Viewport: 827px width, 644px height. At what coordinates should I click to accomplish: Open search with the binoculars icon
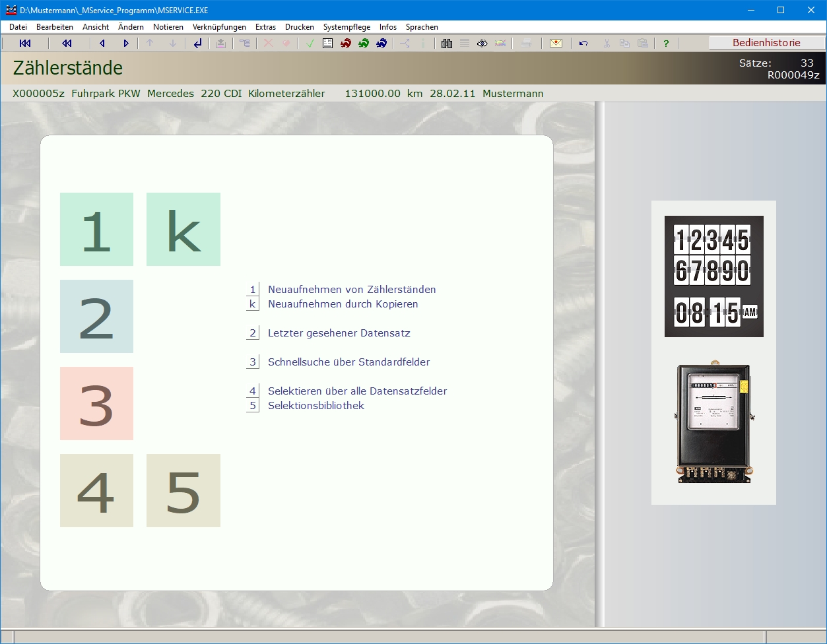447,44
